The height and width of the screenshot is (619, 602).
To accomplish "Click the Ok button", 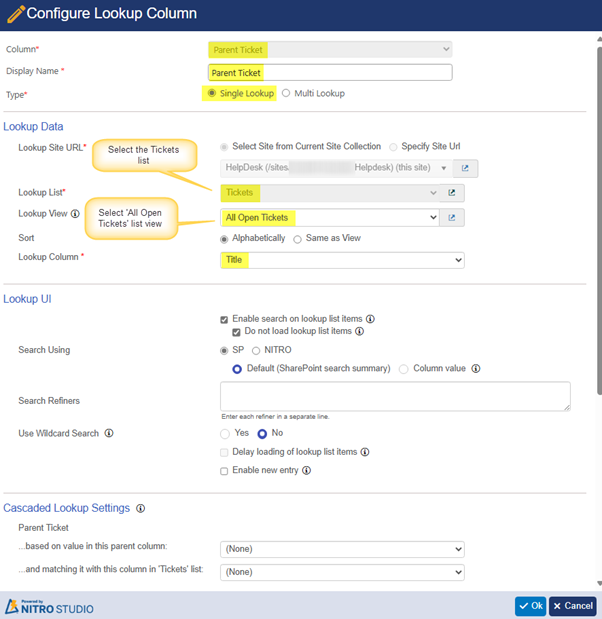I will (x=530, y=606).
